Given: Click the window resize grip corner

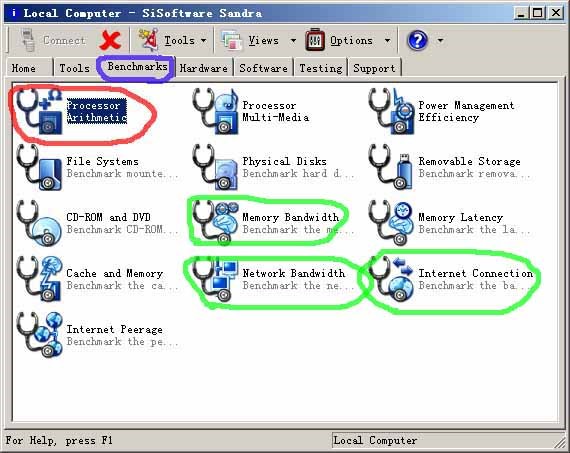Looking at the screenshot, I should pyautogui.click(x=560, y=442).
